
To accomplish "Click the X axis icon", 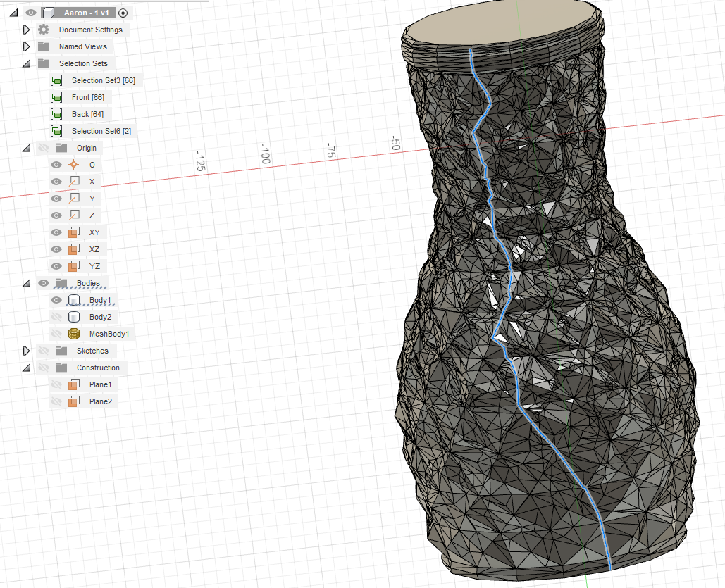I will 74,182.
